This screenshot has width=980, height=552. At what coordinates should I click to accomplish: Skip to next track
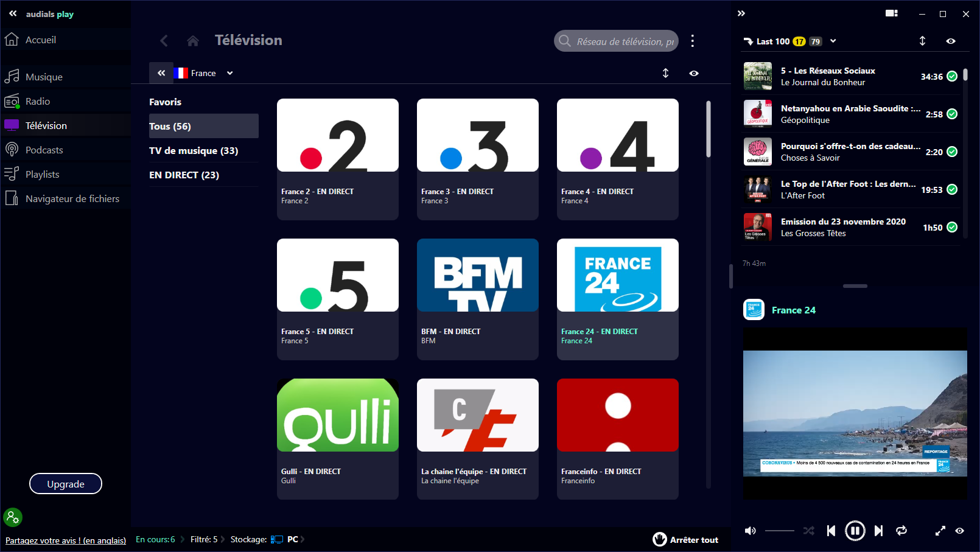[x=878, y=531]
